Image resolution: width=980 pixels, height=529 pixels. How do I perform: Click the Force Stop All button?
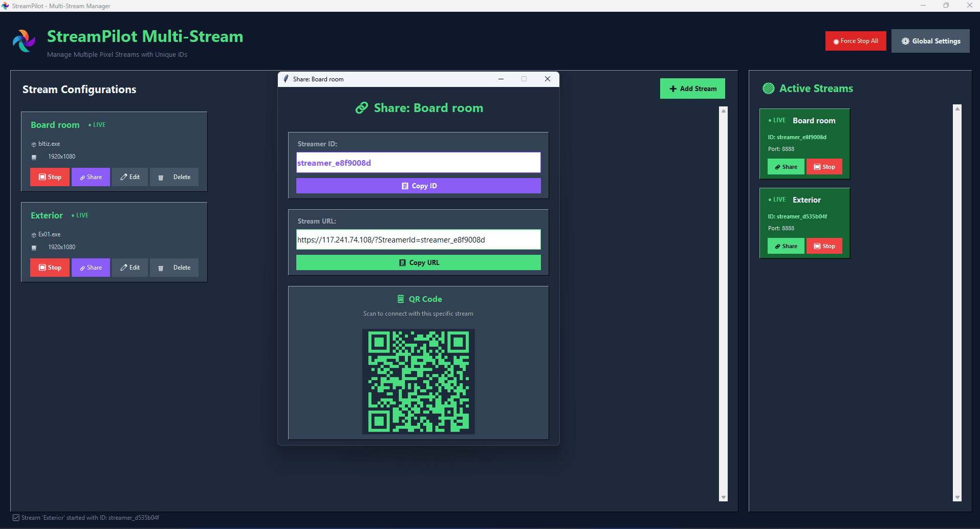click(x=855, y=41)
